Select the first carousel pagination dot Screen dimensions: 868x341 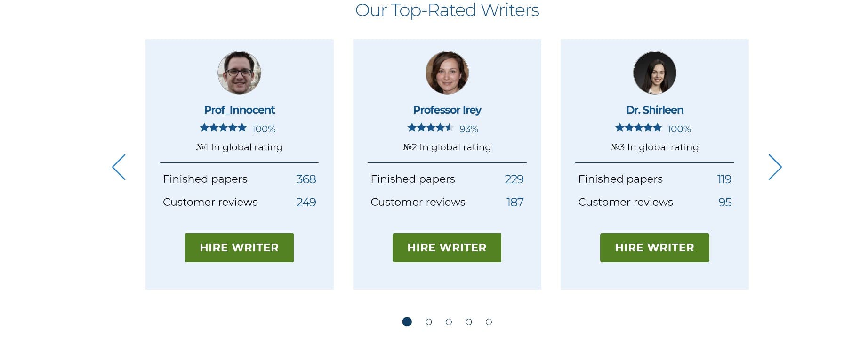point(407,322)
